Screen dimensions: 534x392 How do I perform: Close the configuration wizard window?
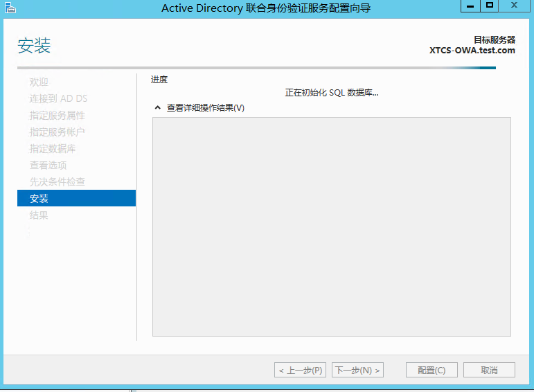coord(514,6)
